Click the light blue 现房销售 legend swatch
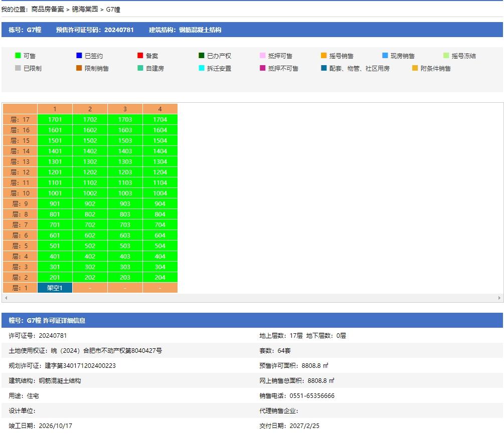 [x=385, y=56]
